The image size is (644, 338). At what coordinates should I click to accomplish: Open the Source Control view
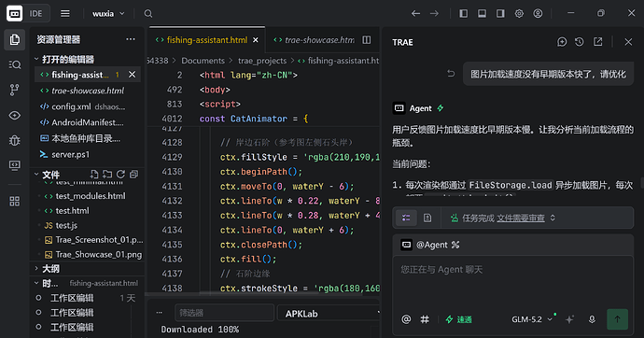click(x=15, y=90)
